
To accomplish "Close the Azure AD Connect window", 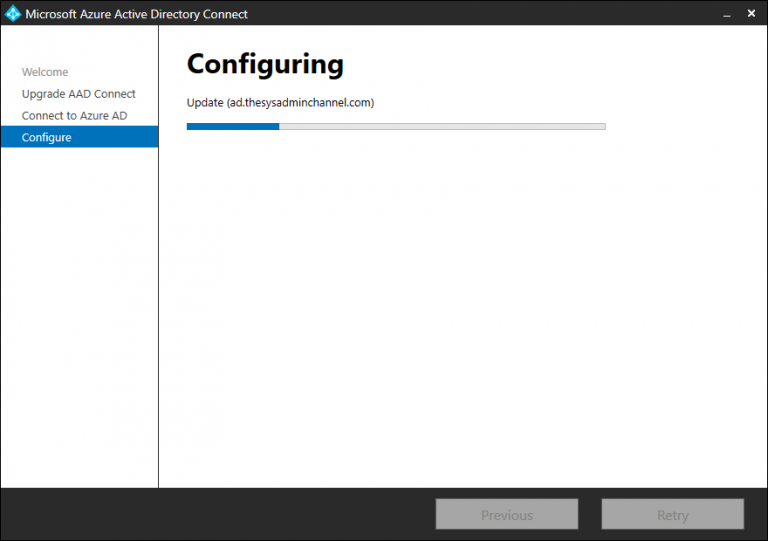I will [751, 14].
